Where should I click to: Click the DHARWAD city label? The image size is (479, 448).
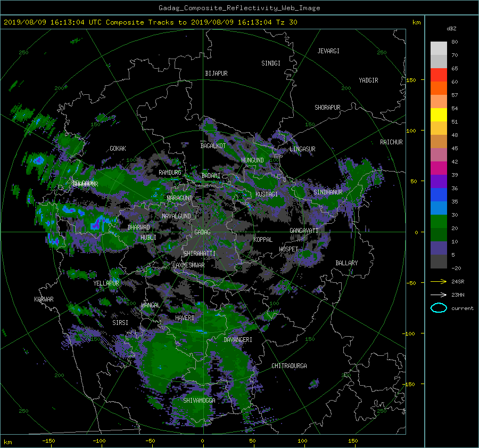[x=138, y=227]
